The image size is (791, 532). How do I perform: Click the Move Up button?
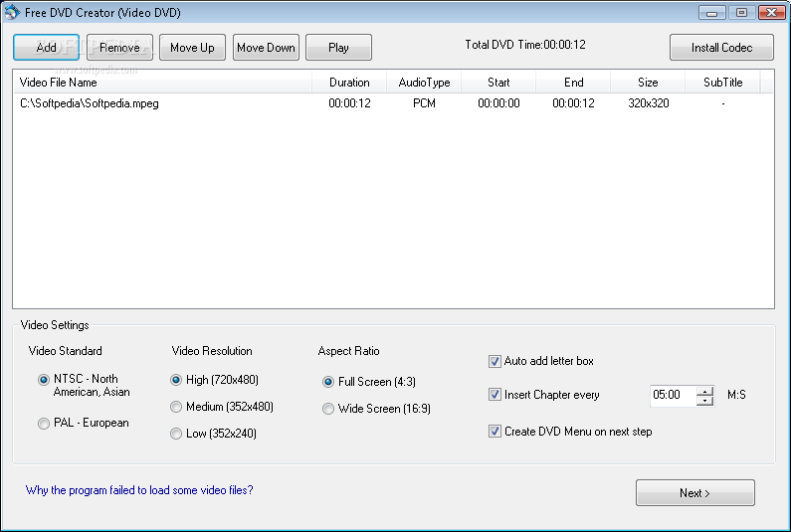coord(192,48)
